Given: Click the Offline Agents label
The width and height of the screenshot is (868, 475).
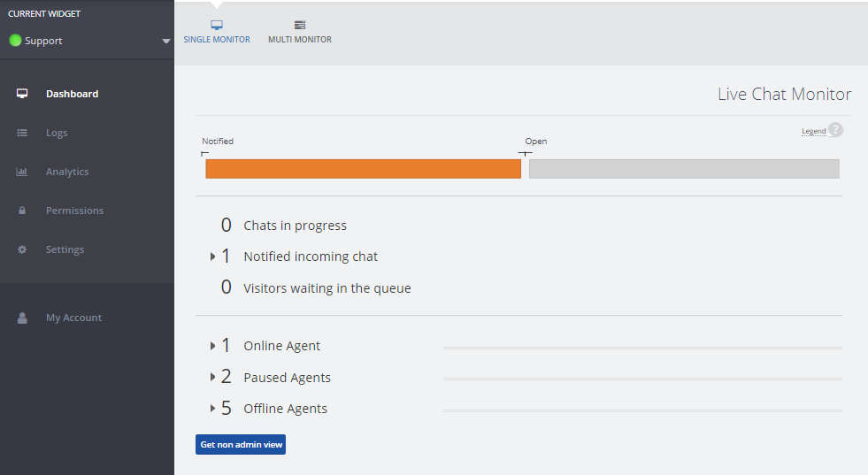Looking at the screenshot, I should coord(285,409).
